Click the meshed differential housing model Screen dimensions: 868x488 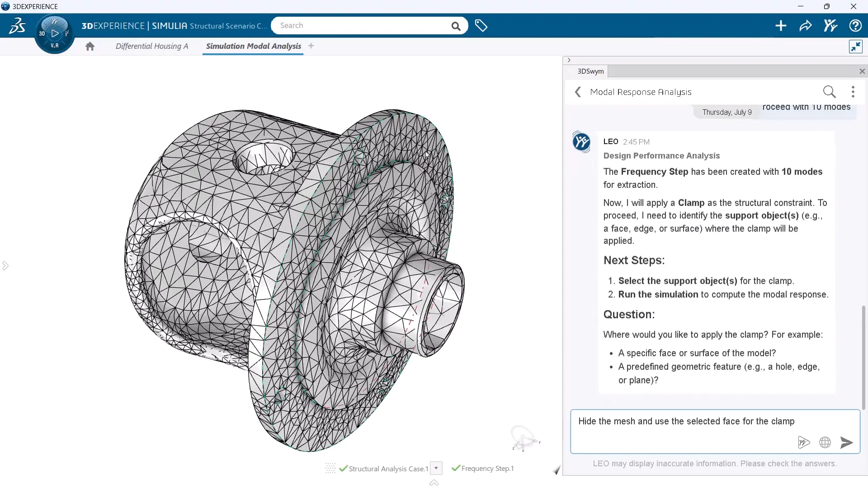(x=294, y=280)
